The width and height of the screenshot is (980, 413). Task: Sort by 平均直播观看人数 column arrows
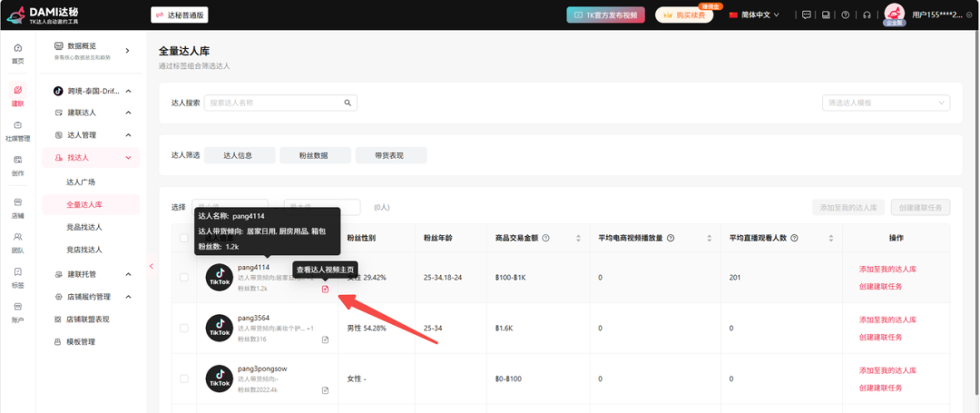click(831, 238)
